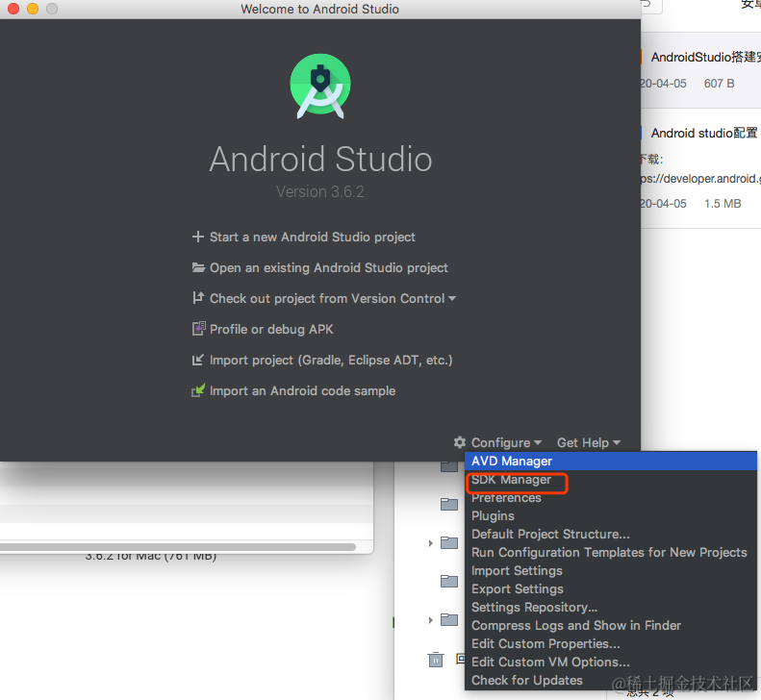
Task: Open Preferences from Configure menu
Action: click(610, 498)
